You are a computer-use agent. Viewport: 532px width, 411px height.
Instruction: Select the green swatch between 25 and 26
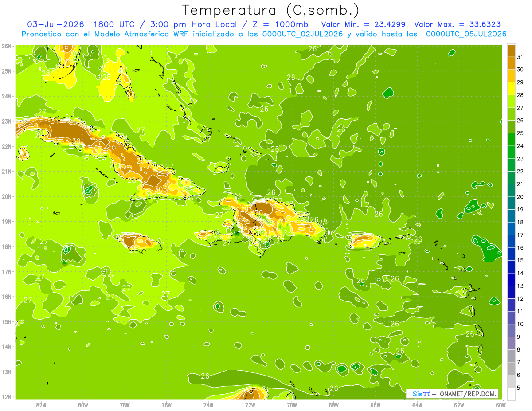pyautogui.click(x=512, y=127)
